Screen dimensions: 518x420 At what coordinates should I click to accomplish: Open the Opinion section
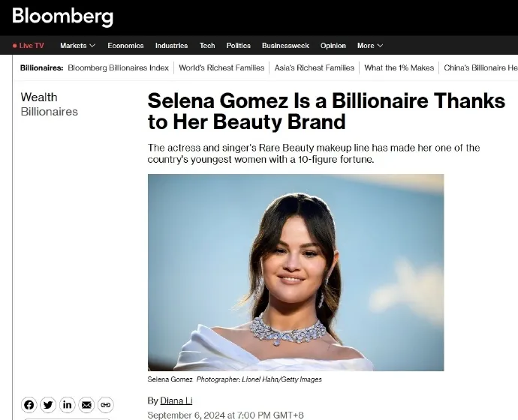pos(333,46)
